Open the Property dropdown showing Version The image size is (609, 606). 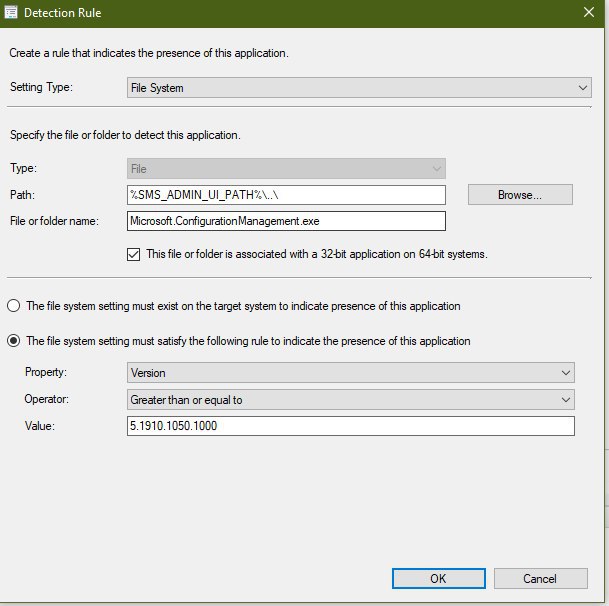tap(351, 373)
